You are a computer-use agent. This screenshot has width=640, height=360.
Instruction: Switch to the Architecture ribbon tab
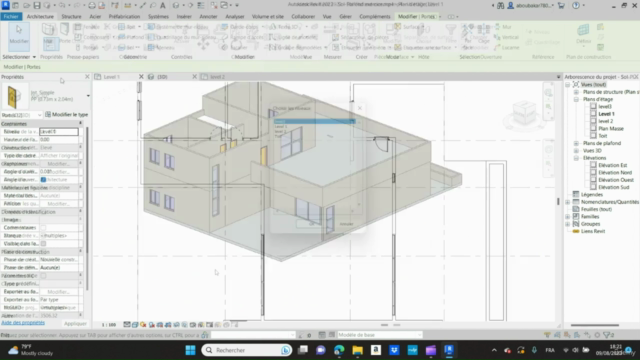(x=40, y=16)
